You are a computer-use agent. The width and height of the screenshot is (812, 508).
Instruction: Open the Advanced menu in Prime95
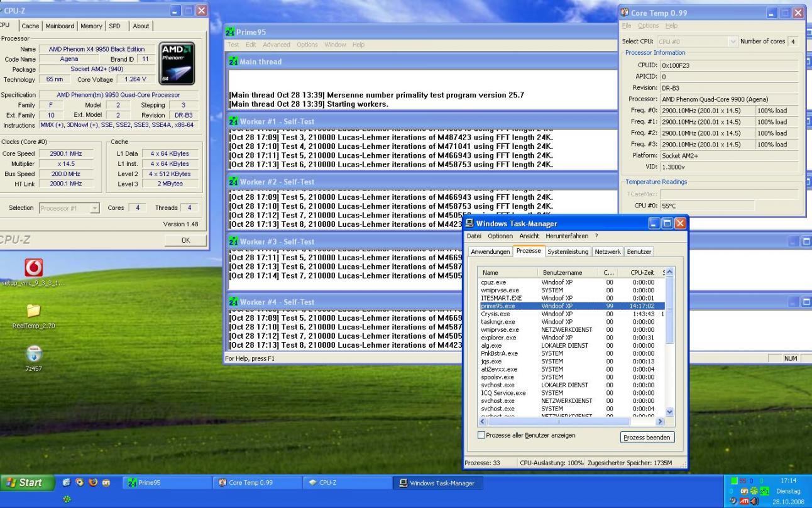coord(277,45)
